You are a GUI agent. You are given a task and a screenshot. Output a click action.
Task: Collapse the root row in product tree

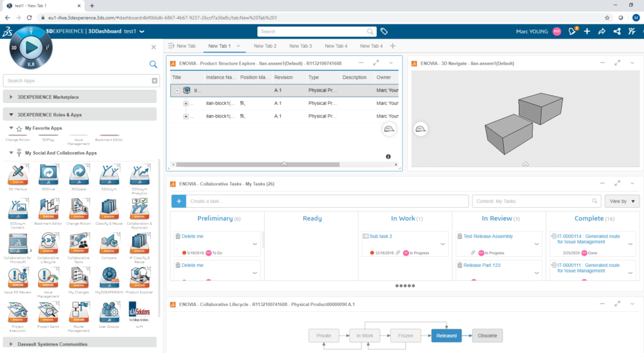177,90
